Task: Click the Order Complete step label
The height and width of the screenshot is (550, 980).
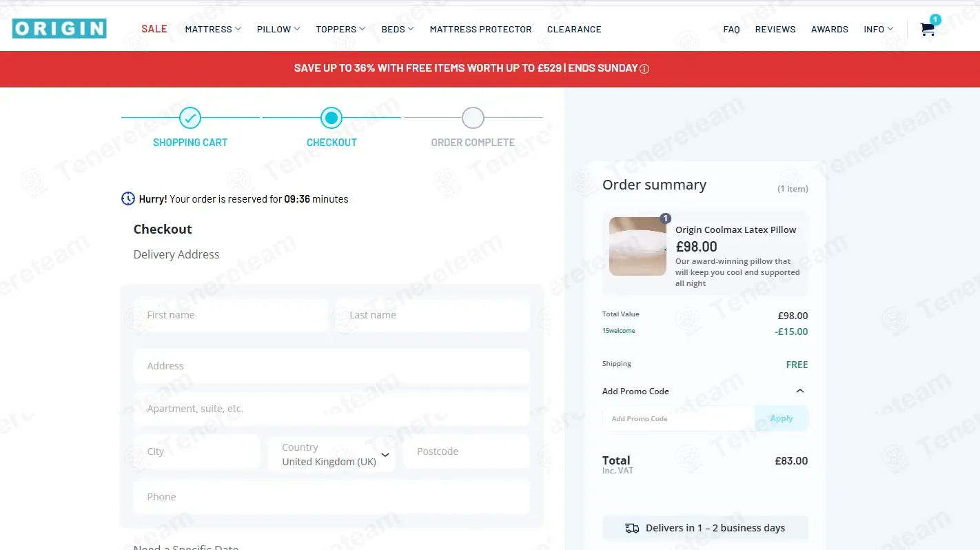Action: click(473, 143)
